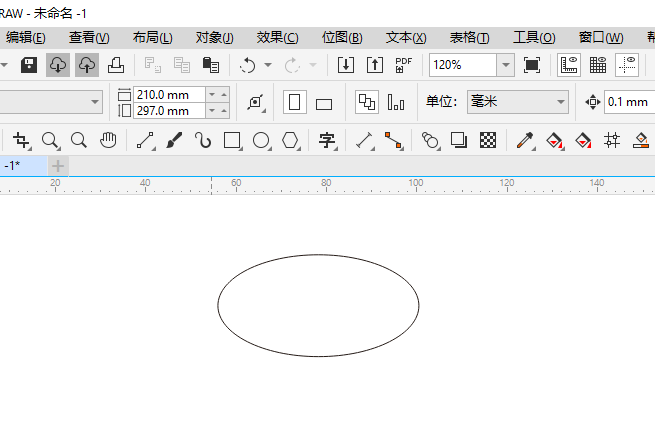
Task: Click the Undo arrow icon
Action: [x=248, y=65]
